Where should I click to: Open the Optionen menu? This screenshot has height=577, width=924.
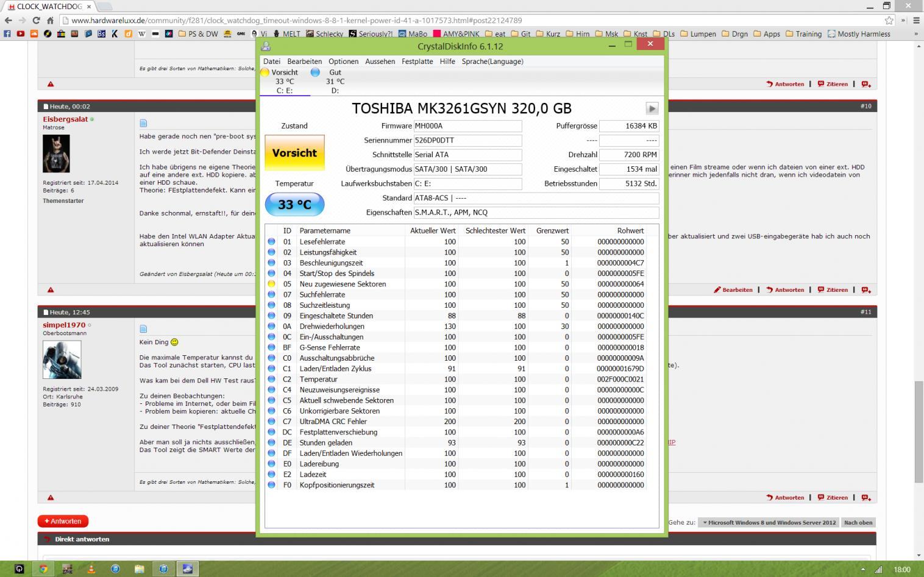(x=343, y=62)
